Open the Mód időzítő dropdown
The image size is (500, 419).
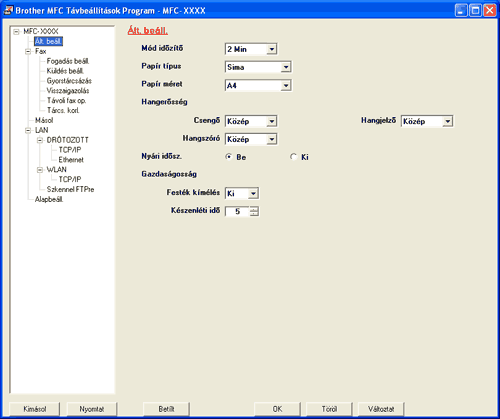(x=272, y=49)
